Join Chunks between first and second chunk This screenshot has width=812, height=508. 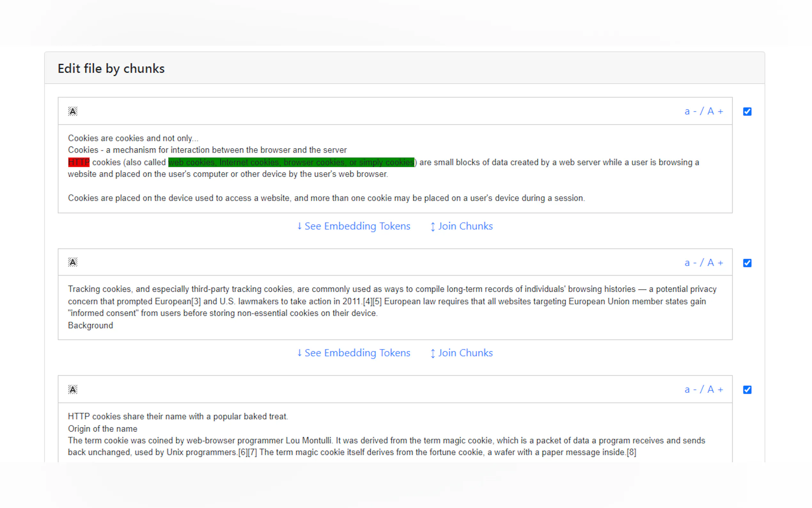[462, 226]
